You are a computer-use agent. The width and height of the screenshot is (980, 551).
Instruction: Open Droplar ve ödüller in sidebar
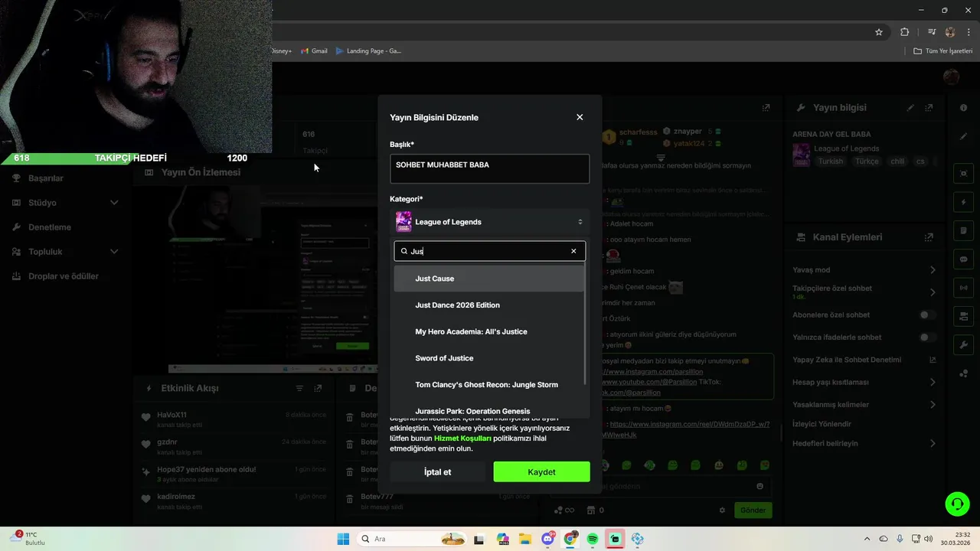point(64,276)
